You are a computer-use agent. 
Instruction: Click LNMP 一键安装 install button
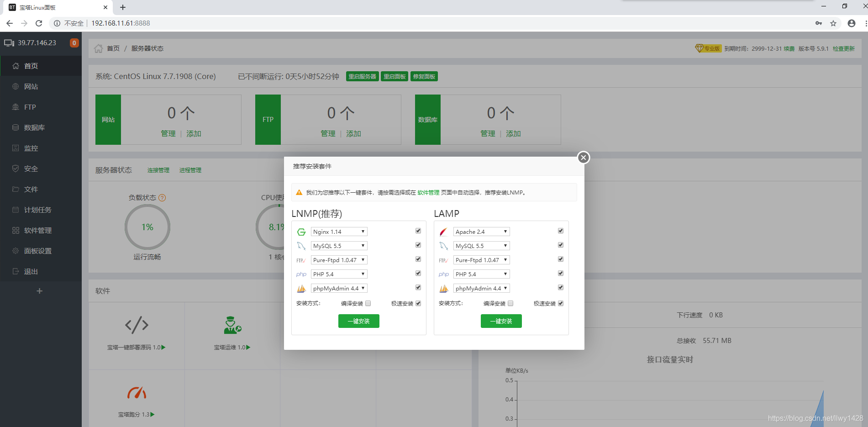(359, 321)
